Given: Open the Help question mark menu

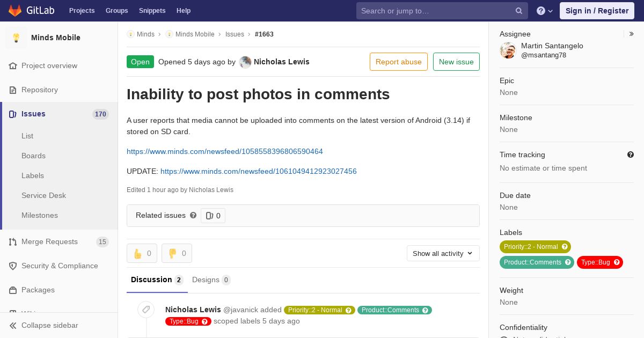Looking at the screenshot, I should point(545,11).
